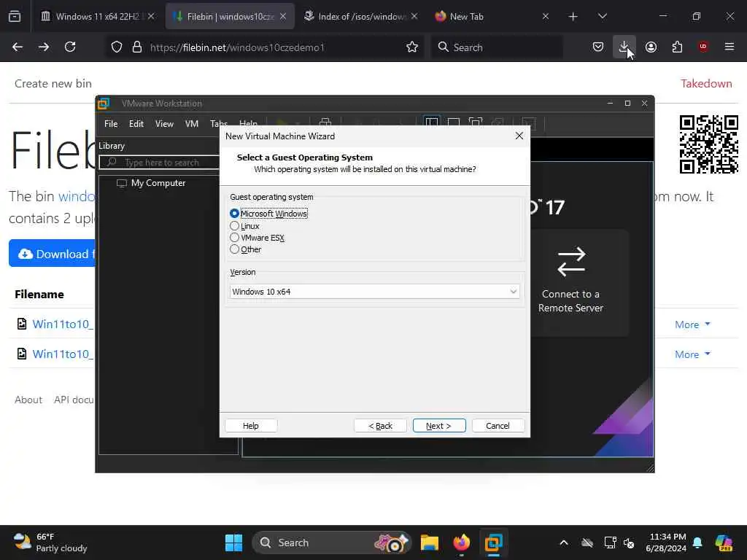Click Create new bin link
Image resolution: width=747 pixels, height=560 pixels.
(53, 83)
